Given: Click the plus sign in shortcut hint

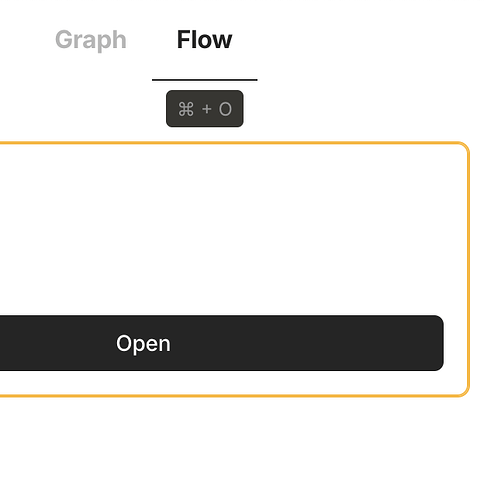Looking at the screenshot, I should click(x=207, y=109).
